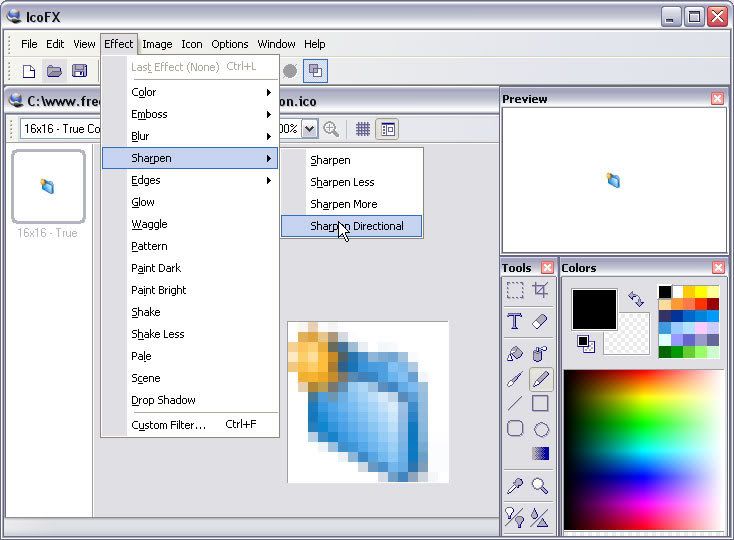Pick the Eraser tool
This screenshot has width=734, height=540.
point(541,321)
